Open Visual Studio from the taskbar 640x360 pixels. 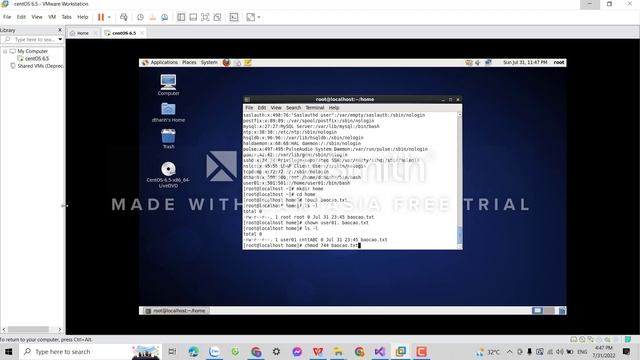point(380,351)
